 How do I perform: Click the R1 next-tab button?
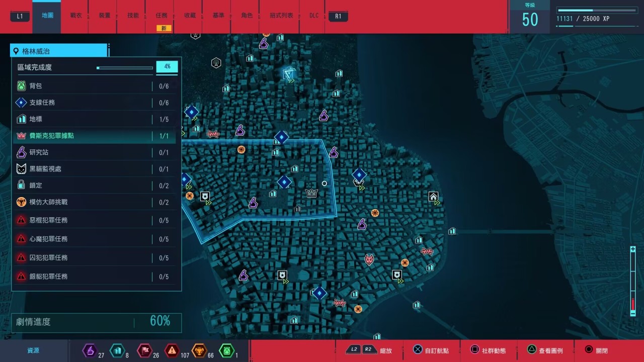(x=338, y=16)
